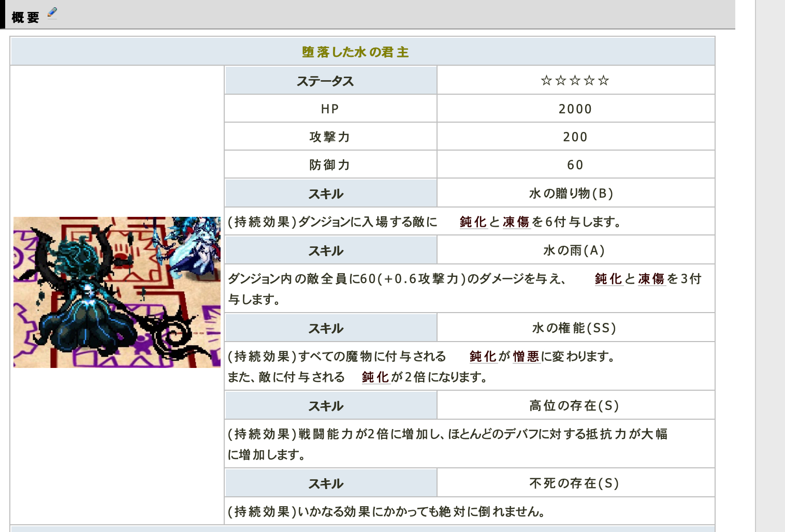Click the スキル label beside 水の権能(SS)
This screenshot has width=785, height=532.
pos(331,328)
